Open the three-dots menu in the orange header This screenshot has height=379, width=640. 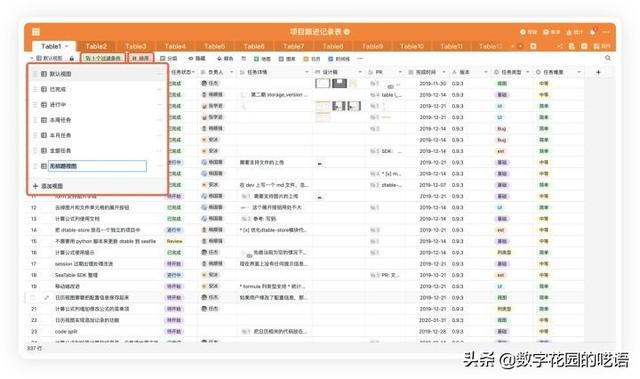(x=606, y=32)
